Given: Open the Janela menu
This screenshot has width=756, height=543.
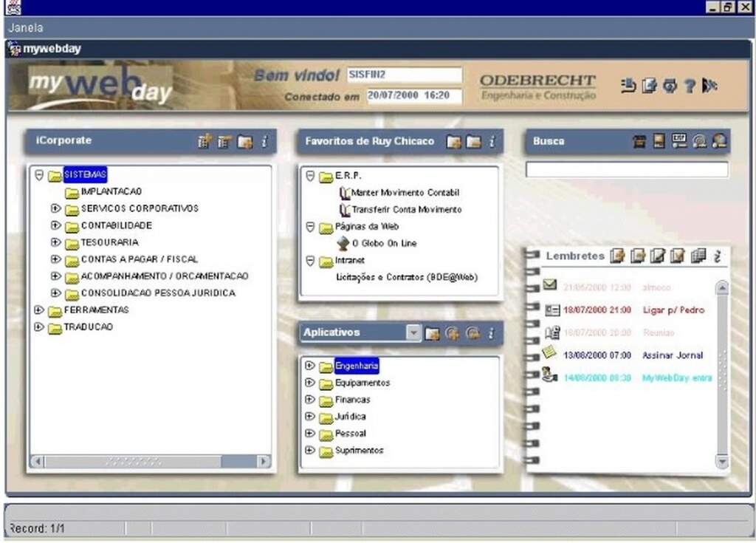Looking at the screenshot, I should (26, 28).
